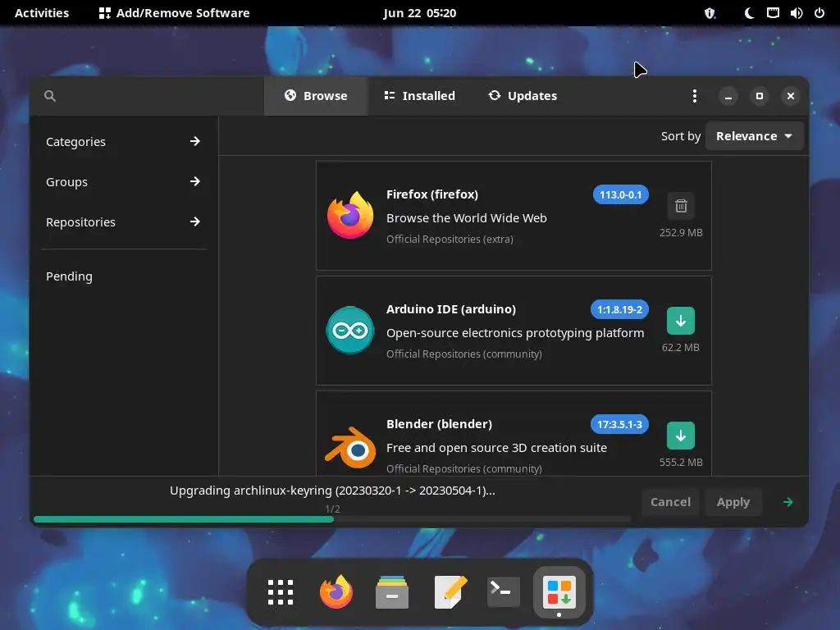This screenshot has width=840, height=630.
Task: Click Add/Remove Software dock icon
Action: [x=559, y=592]
